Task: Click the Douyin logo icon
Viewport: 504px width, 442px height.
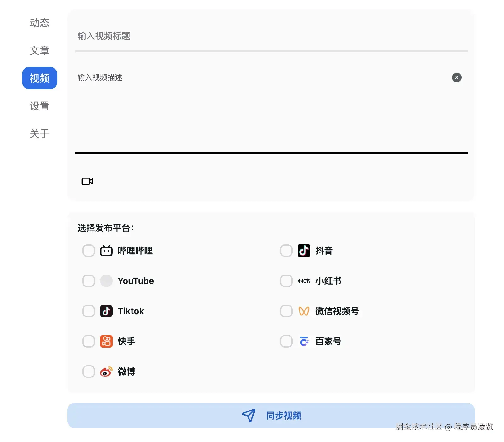Action: 304,251
